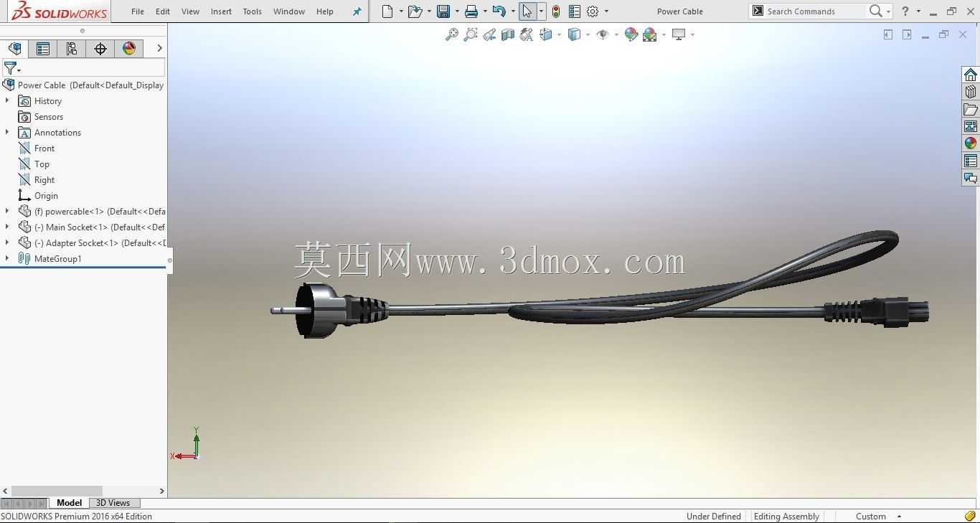Switch to the Model tab
The image size is (980, 523).
coord(70,503)
